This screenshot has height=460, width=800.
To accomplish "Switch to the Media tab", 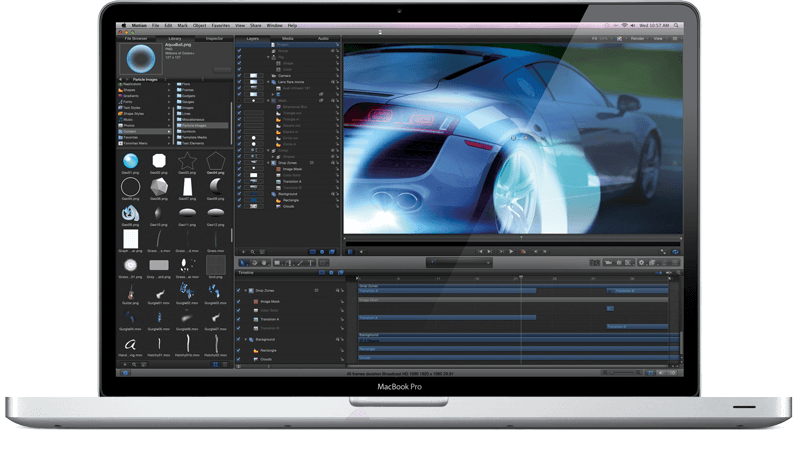I will pyautogui.click(x=288, y=39).
